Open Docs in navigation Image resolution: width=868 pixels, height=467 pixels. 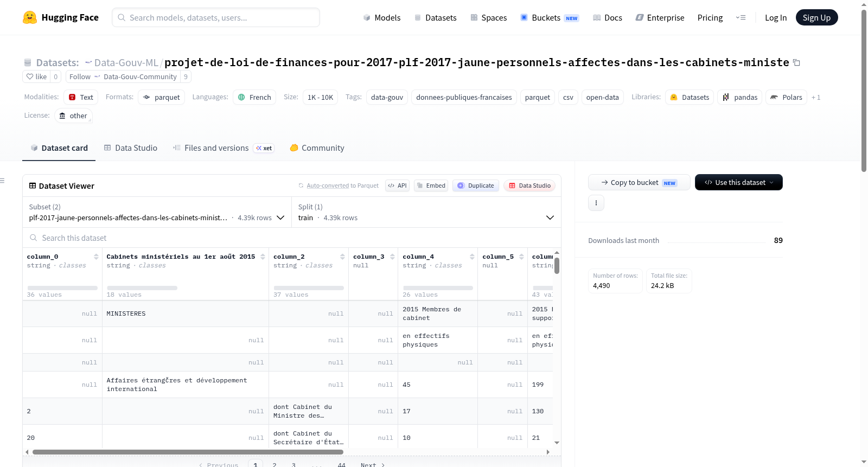click(608, 17)
